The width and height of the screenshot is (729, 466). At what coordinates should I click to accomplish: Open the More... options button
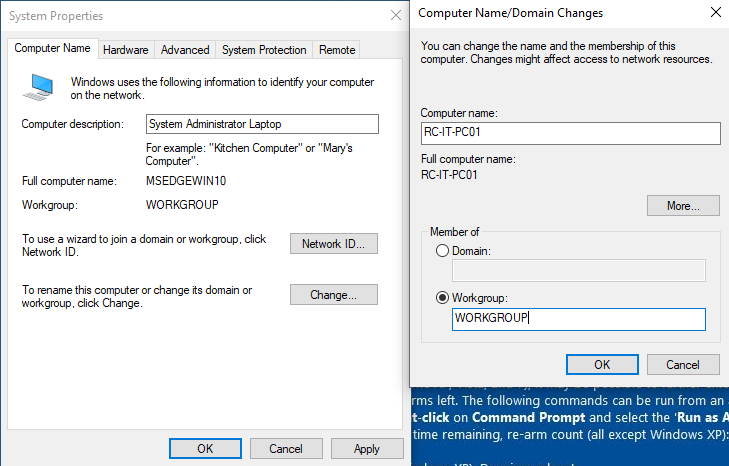(x=683, y=206)
